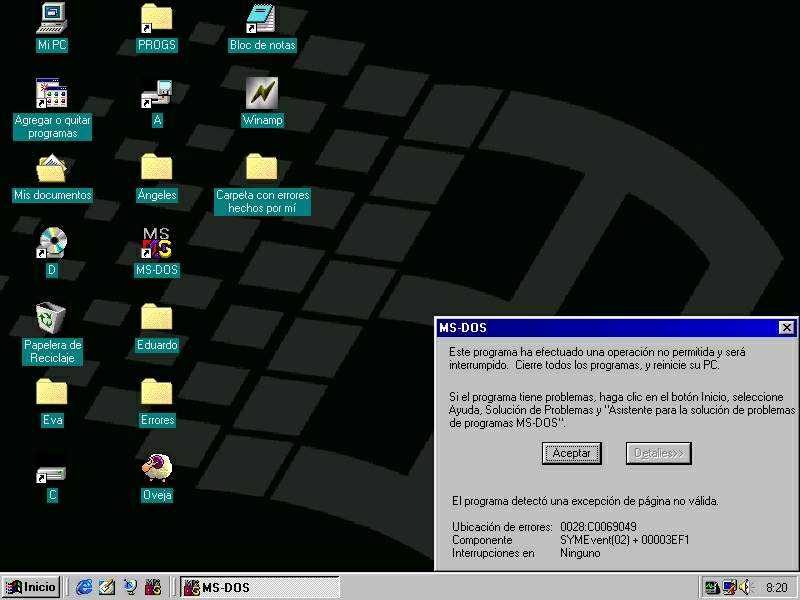The height and width of the screenshot is (600, 800).
Task: Click the 'Si el programa tiene problemas' paragraph
Action: (x=622, y=410)
